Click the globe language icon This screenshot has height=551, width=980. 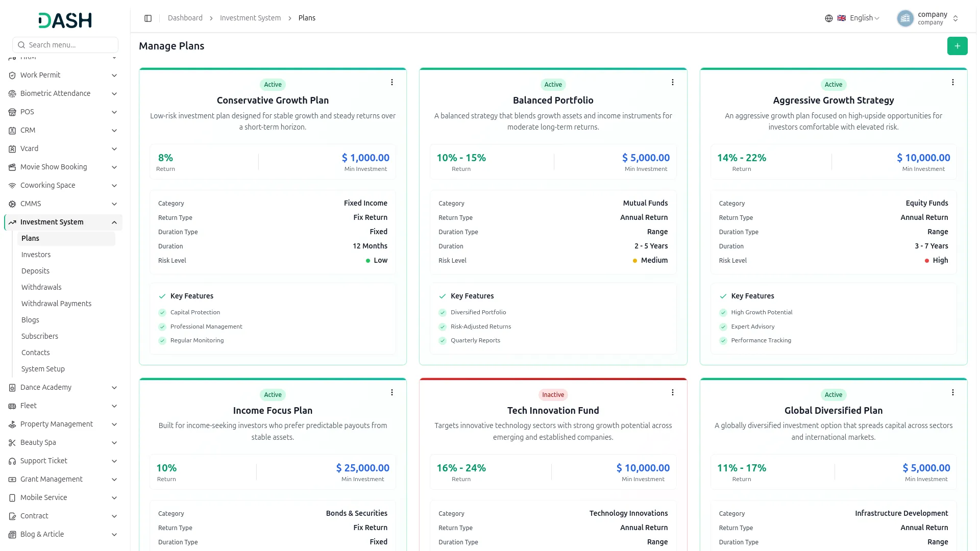coord(829,18)
